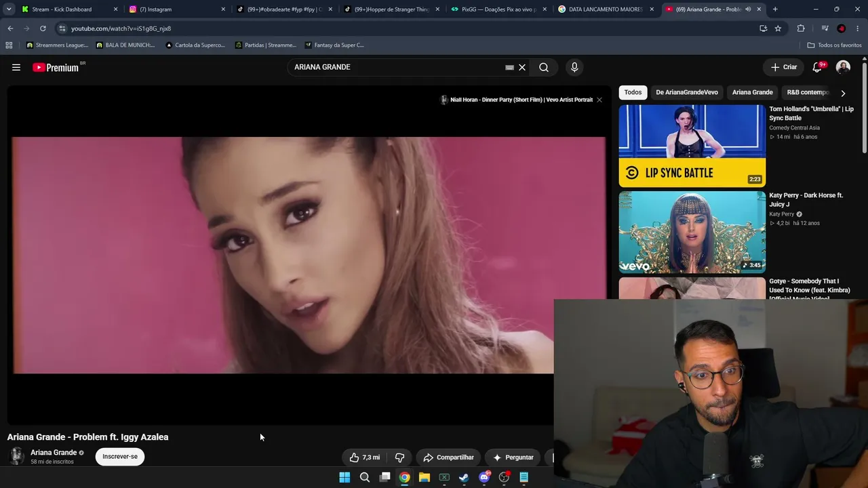
Task: Open Chrome three-dot menu
Action: tap(858, 28)
